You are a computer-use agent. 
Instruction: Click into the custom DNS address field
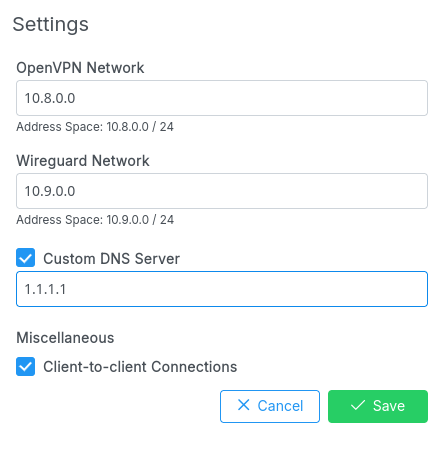pyautogui.click(x=222, y=289)
